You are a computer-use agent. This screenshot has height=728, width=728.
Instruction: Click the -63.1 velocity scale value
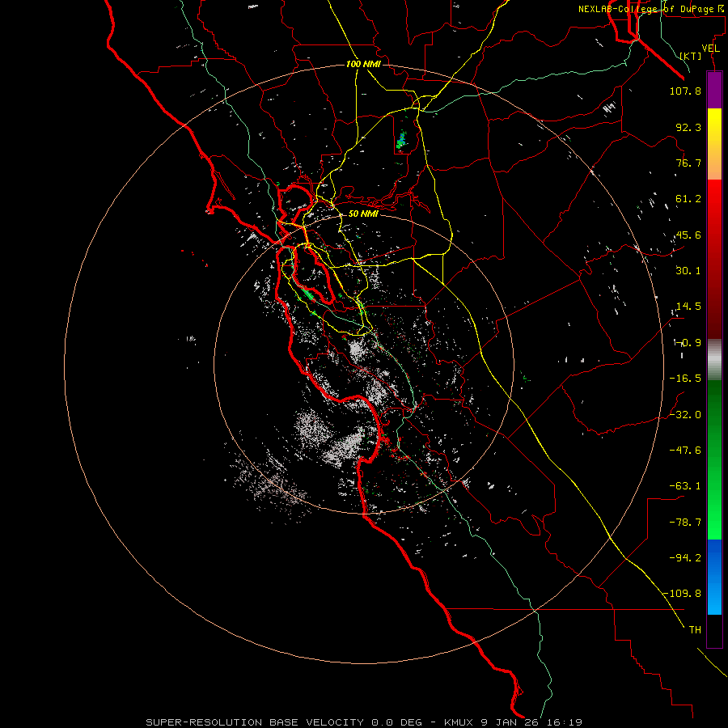(x=685, y=486)
